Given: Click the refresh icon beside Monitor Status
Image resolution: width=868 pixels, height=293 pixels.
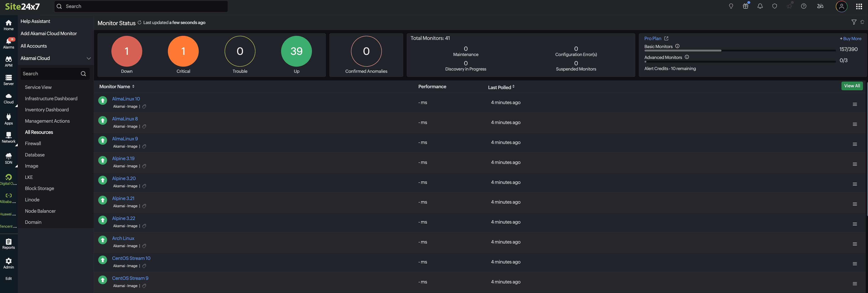Looking at the screenshot, I should coord(139,22).
